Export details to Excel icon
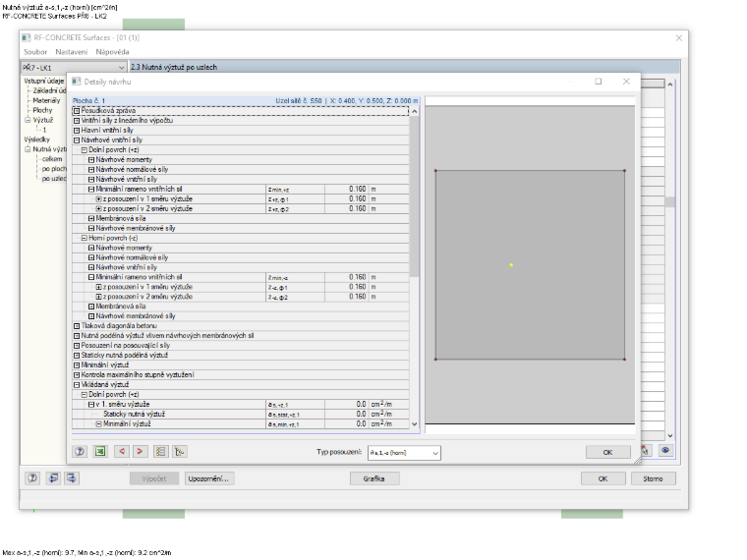This screenshot has height=560, width=747. click(100, 451)
